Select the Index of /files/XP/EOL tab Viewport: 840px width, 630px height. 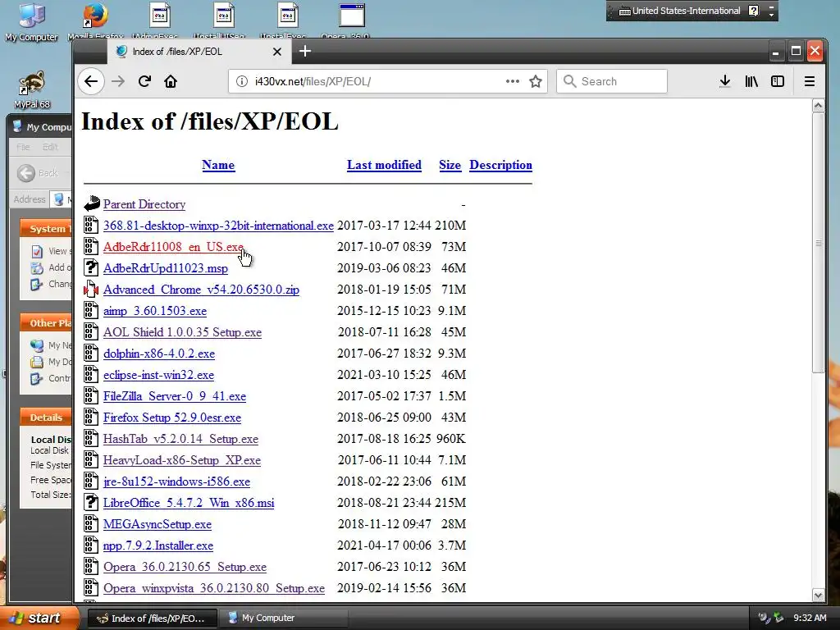tap(199, 52)
